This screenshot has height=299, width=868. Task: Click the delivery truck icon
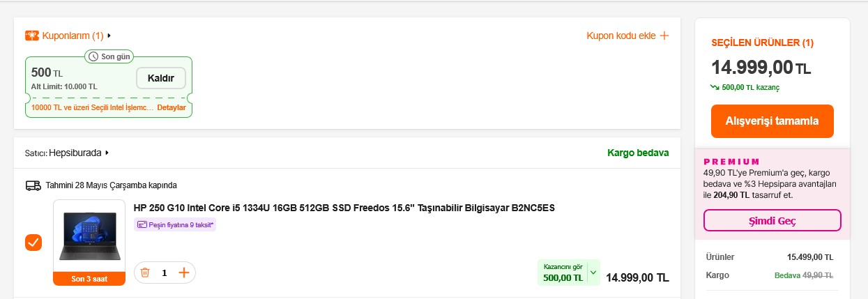tap(33, 185)
